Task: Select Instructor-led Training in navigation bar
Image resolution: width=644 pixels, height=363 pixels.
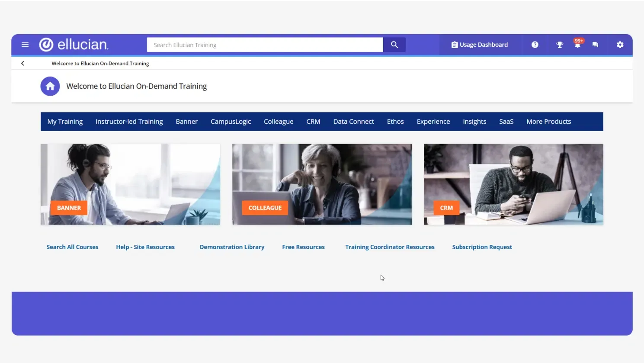Action: click(x=129, y=122)
